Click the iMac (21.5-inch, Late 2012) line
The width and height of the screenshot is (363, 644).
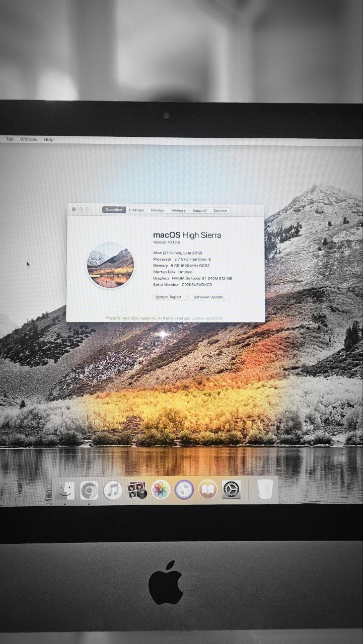tap(178, 253)
